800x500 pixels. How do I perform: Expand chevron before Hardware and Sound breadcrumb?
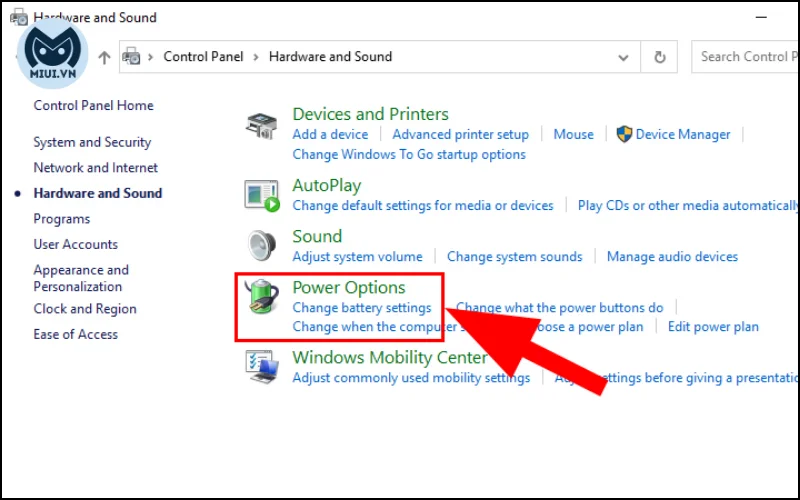(x=256, y=57)
